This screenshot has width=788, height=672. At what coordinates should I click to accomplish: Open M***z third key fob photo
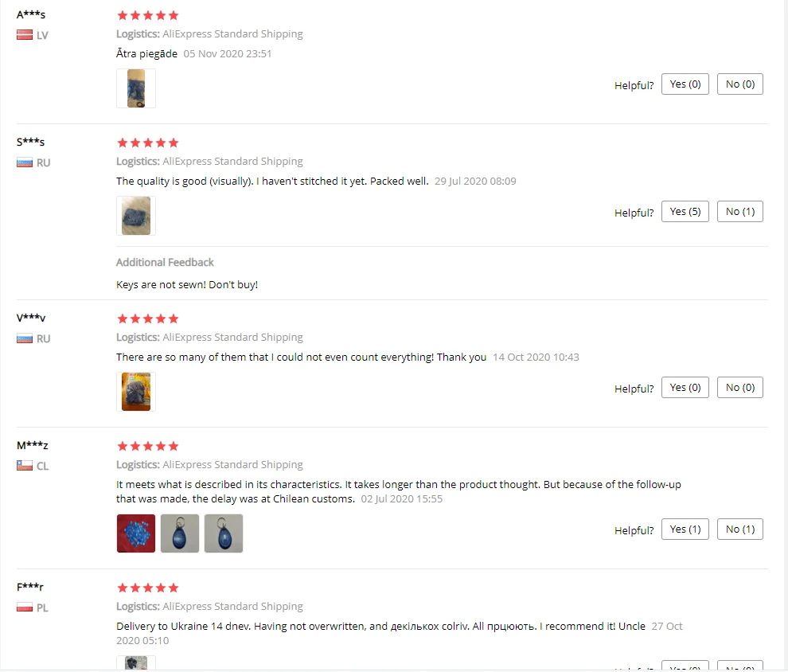[224, 533]
